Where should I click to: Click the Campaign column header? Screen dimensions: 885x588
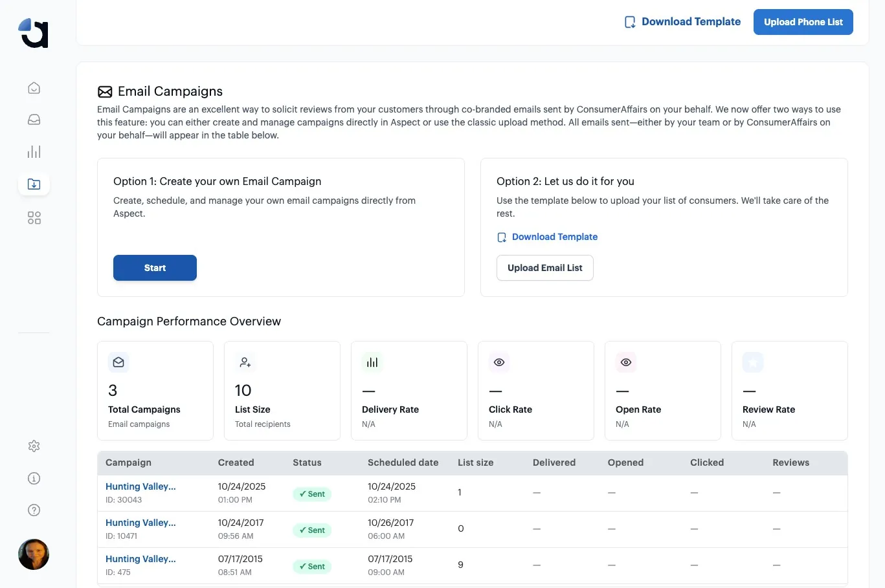[x=128, y=463]
